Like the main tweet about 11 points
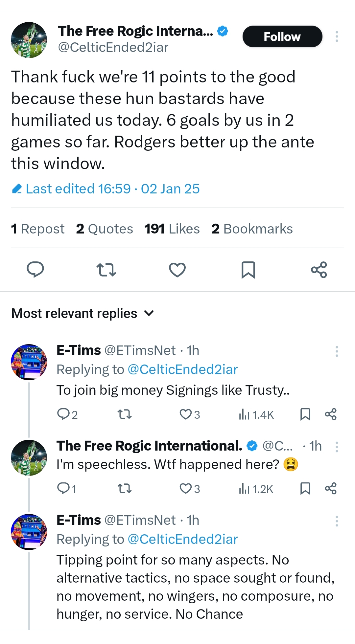The width and height of the screenshot is (355, 644). tap(177, 270)
